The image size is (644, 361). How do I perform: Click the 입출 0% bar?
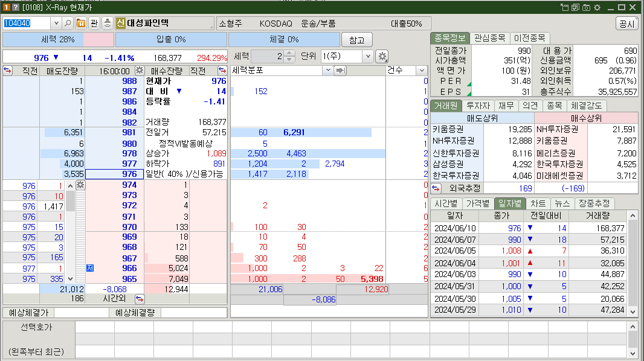(x=171, y=39)
